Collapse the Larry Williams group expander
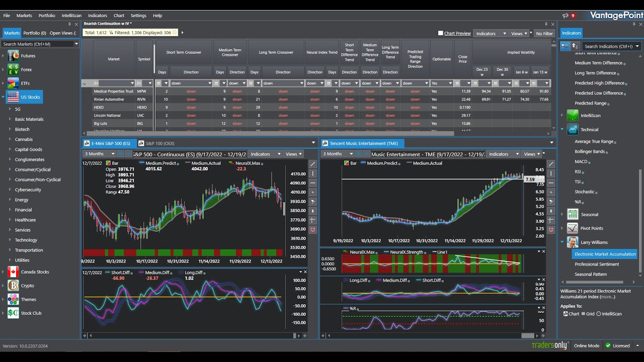The width and height of the screenshot is (644, 362). [x=561, y=242]
